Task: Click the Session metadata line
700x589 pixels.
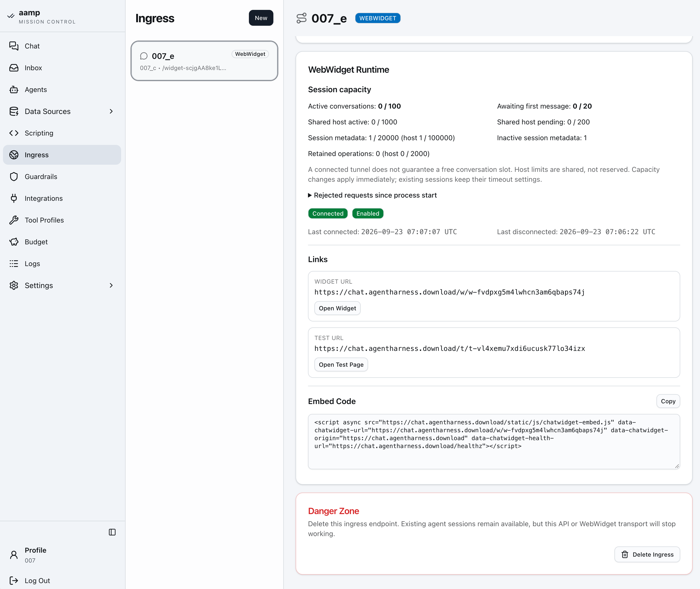Action: pyautogui.click(x=381, y=138)
